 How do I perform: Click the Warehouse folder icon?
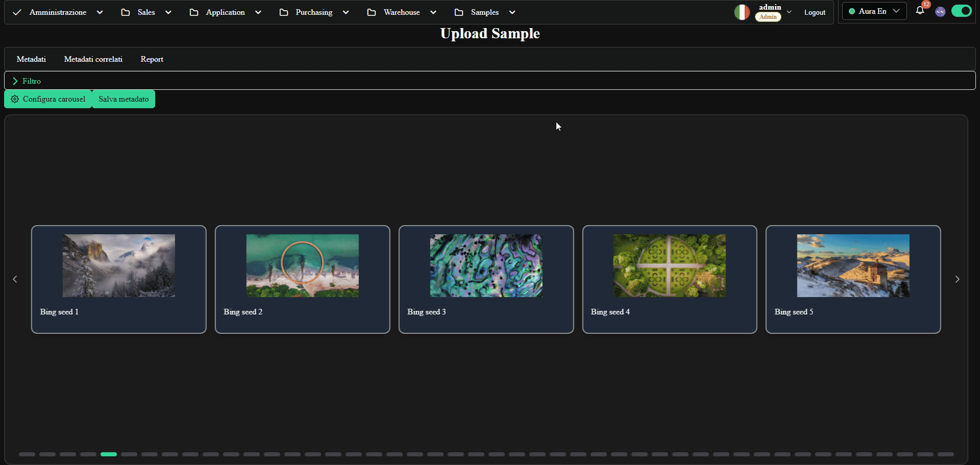pyautogui.click(x=372, y=12)
